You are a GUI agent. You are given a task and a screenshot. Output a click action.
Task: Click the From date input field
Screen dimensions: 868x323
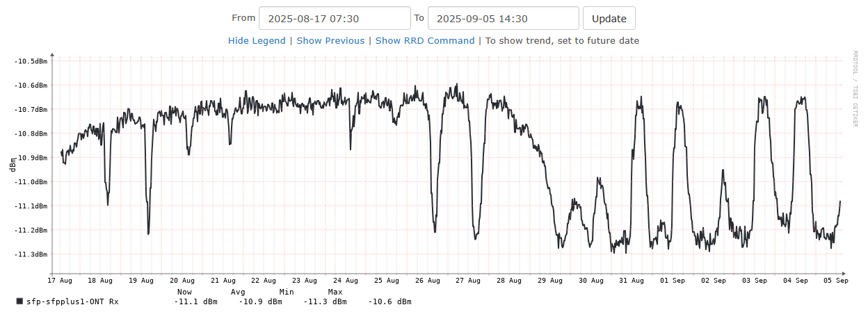click(x=335, y=19)
